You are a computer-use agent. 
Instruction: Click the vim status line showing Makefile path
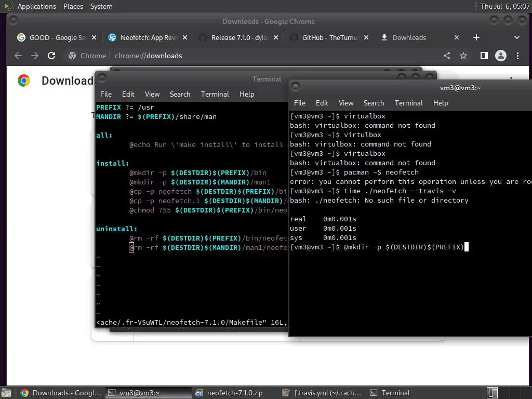pyautogui.click(x=192, y=322)
